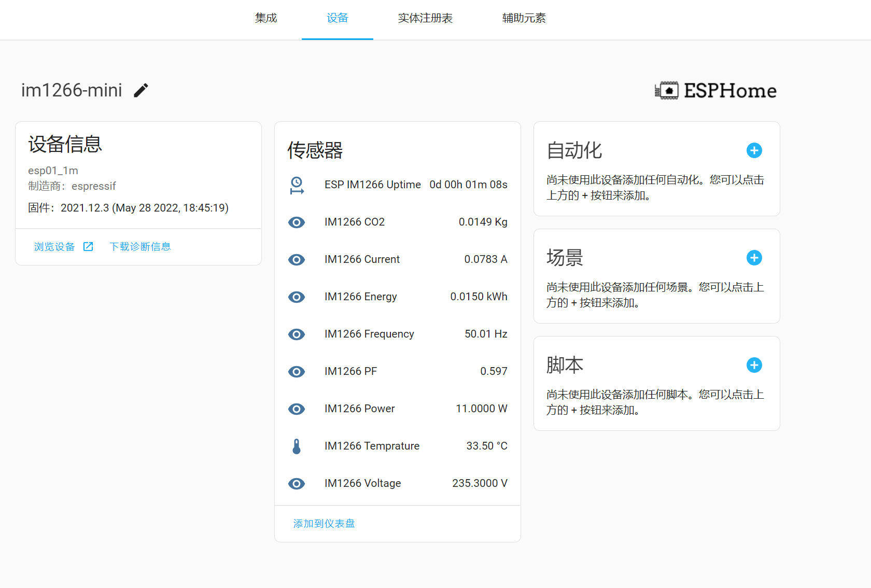Switch to the 集成 tab

pyautogui.click(x=266, y=18)
